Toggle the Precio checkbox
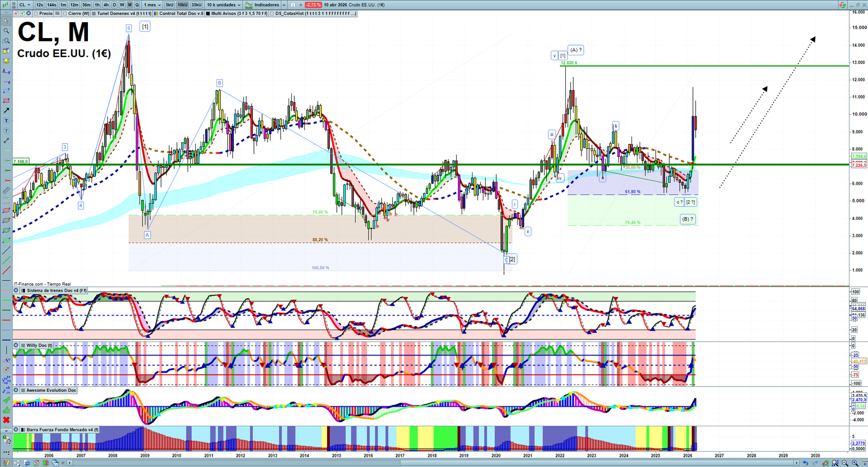The height and width of the screenshot is (467, 868). click(35, 14)
